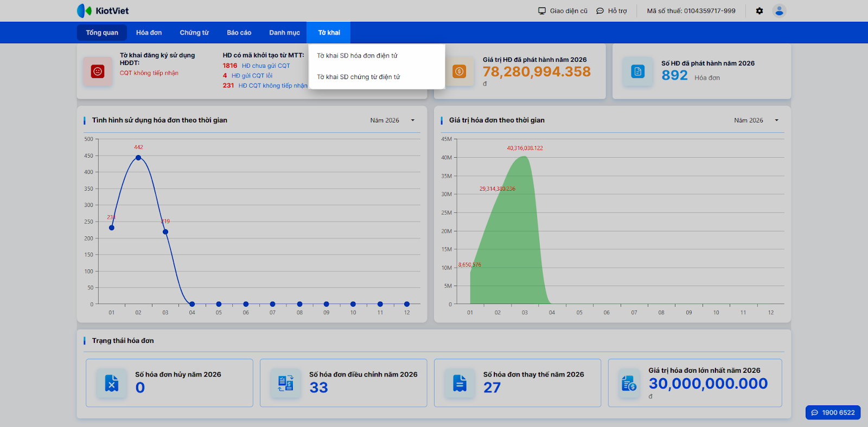Open the Báo cáo menu
Viewport: 868px width, 427px height.
239,33
